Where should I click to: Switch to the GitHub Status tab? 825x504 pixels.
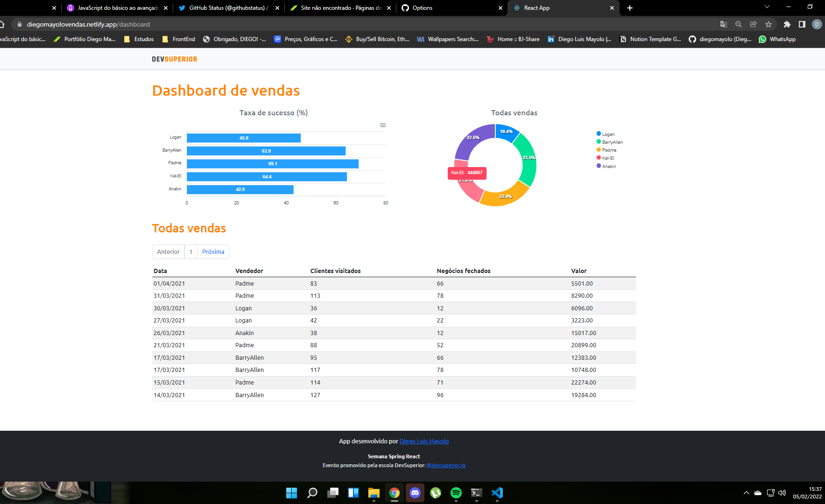tap(224, 8)
